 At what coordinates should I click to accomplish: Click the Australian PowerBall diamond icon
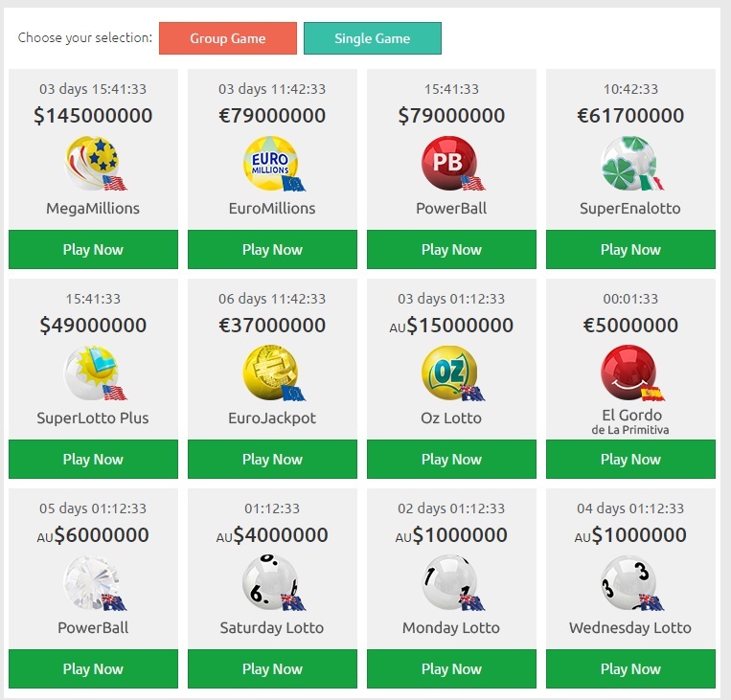click(x=93, y=582)
